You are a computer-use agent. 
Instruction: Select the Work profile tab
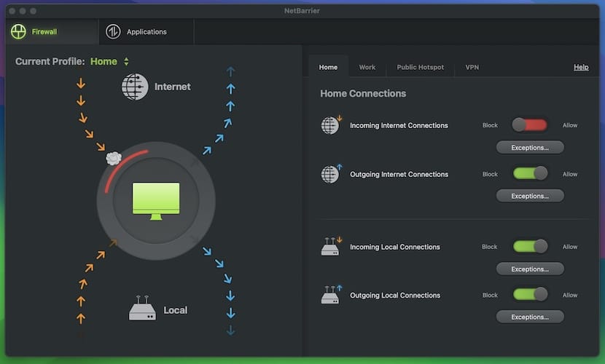pyautogui.click(x=367, y=67)
